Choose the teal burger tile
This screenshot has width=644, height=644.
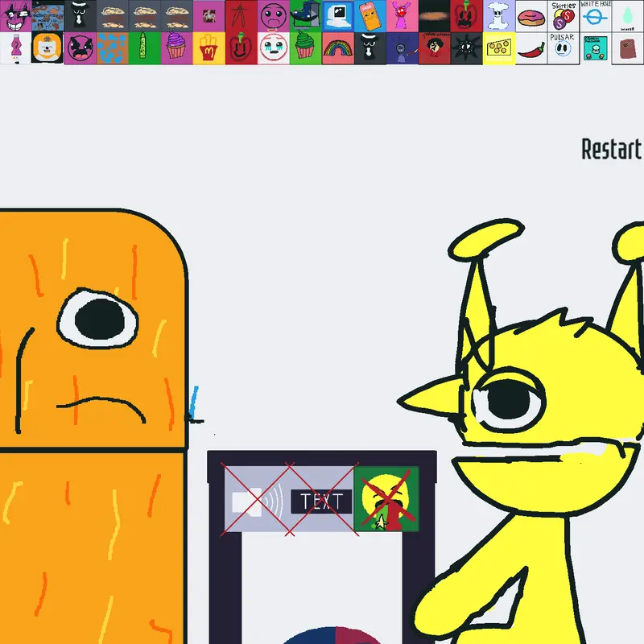pyautogui.click(x=596, y=48)
